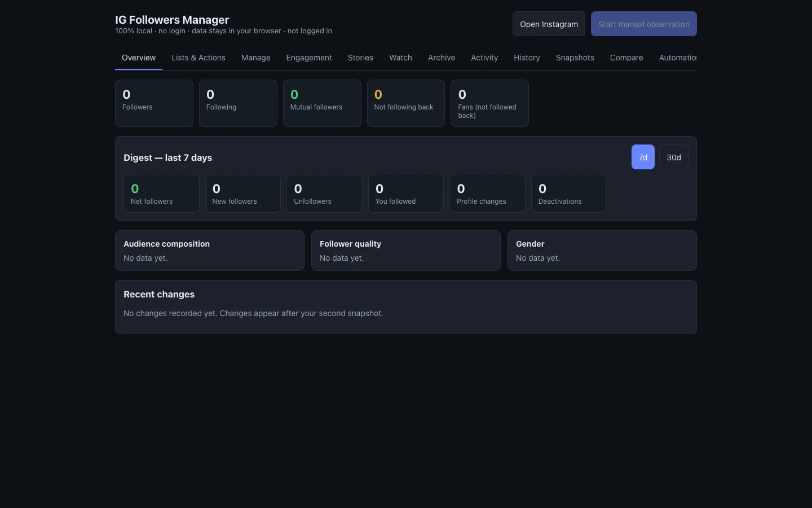Click the Recent changes heading
The width and height of the screenshot is (812, 508).
click(x=159, y=294)
